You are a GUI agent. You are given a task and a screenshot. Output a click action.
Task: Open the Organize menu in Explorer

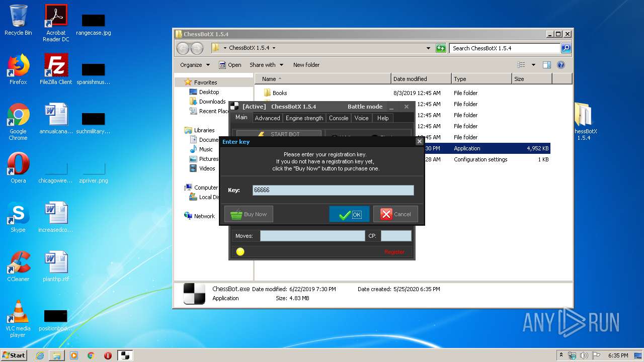(195, 65)
